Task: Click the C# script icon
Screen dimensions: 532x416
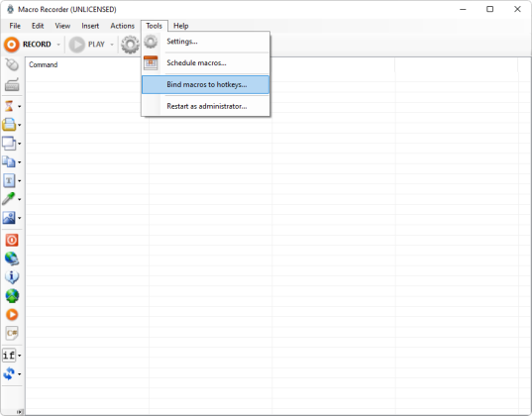Action: click(x=12, y=333)
